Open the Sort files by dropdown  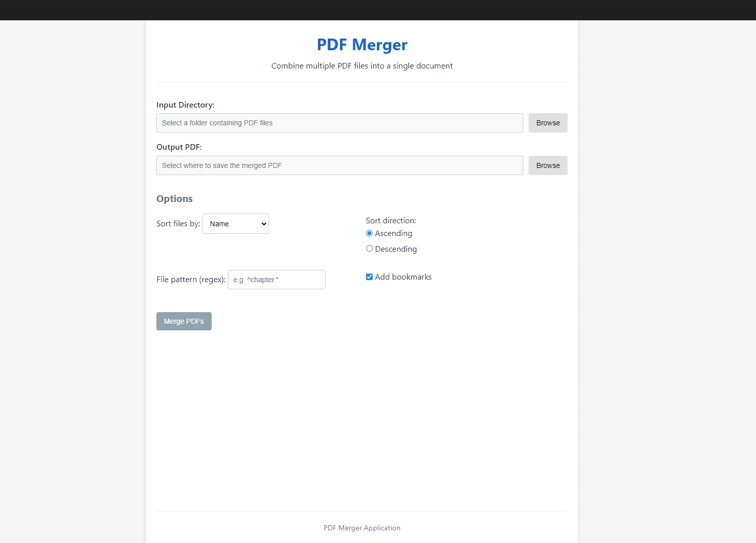pos(236,224)
